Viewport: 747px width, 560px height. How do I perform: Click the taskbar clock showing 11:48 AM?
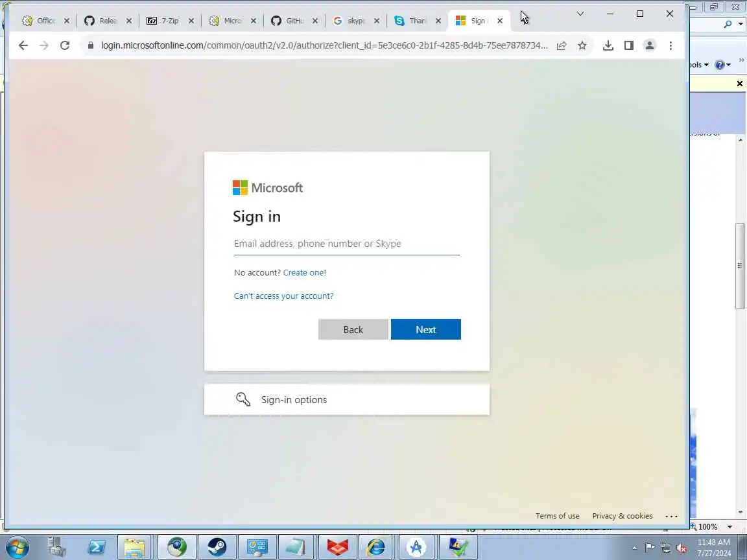tap(714, 548)
